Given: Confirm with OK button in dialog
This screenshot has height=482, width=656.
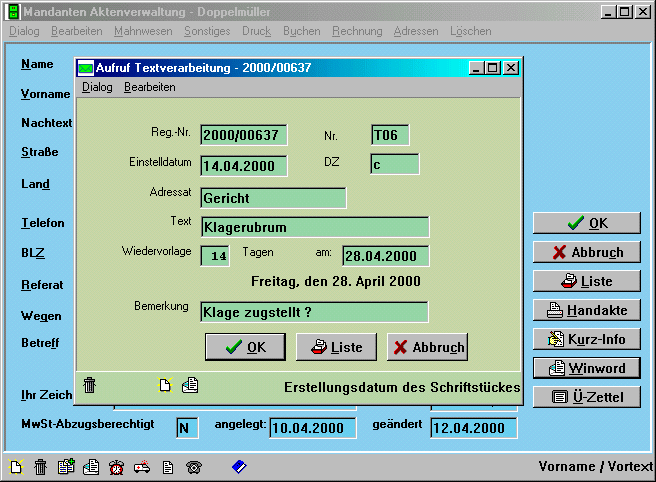Looking at the screenshot, I should 246,347.
